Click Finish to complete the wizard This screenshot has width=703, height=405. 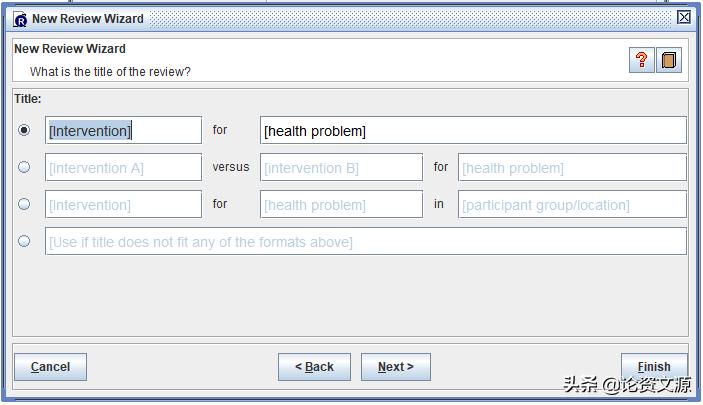pyautogui.click(x=654, y=367)
